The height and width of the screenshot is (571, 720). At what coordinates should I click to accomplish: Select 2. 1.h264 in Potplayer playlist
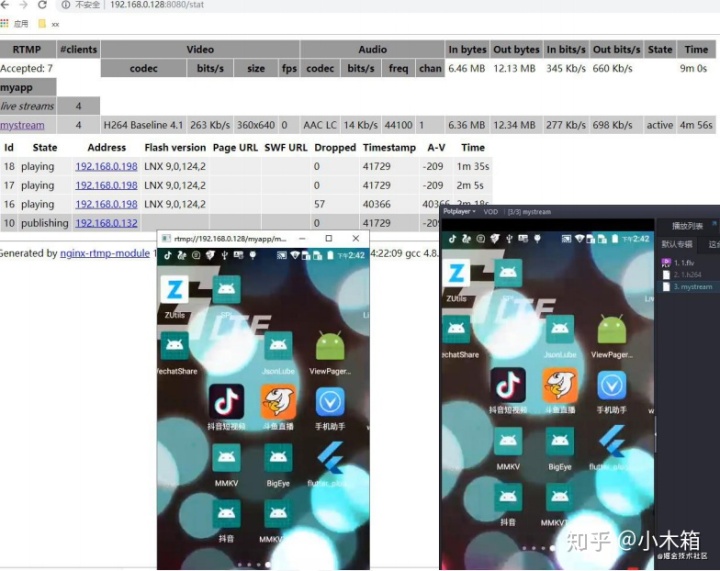click(687, 275)
